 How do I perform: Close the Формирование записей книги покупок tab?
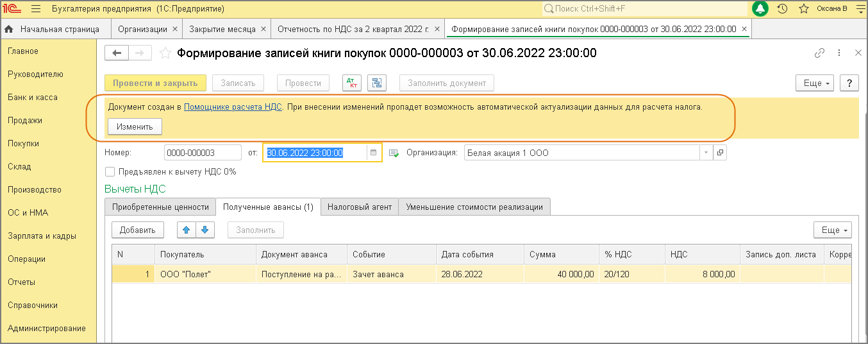(744, 29)
